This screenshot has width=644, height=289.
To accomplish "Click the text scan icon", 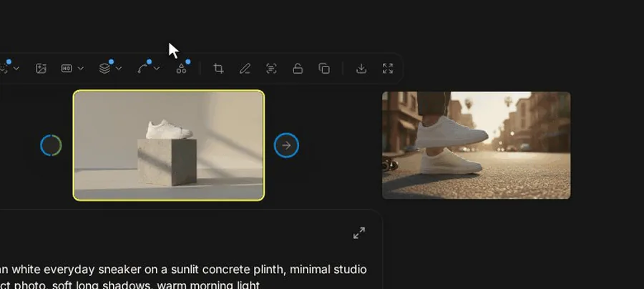I will coord(271,69).
